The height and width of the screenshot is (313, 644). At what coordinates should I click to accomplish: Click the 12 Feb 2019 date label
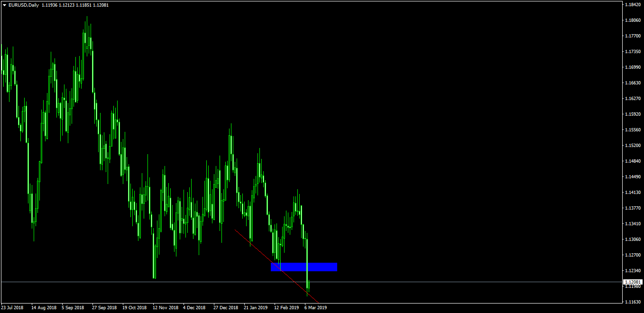pyautogui.click(x=286, y=307)
